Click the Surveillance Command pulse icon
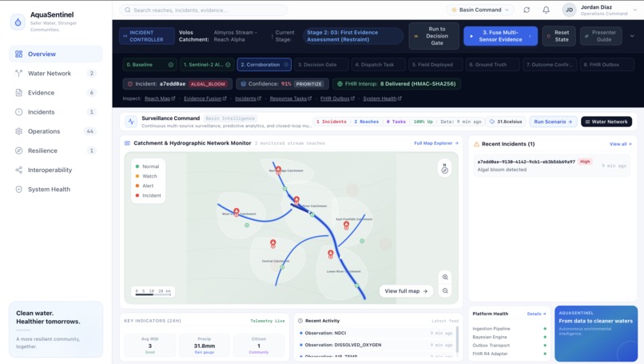The width and height of the screenshot is (644, 364). (131, 122)
